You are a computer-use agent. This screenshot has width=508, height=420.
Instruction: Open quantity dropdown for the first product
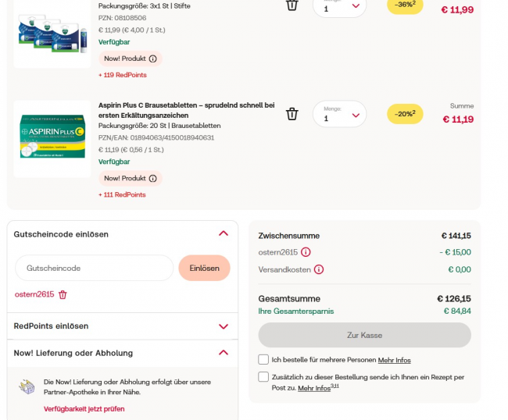click(340, 6)
